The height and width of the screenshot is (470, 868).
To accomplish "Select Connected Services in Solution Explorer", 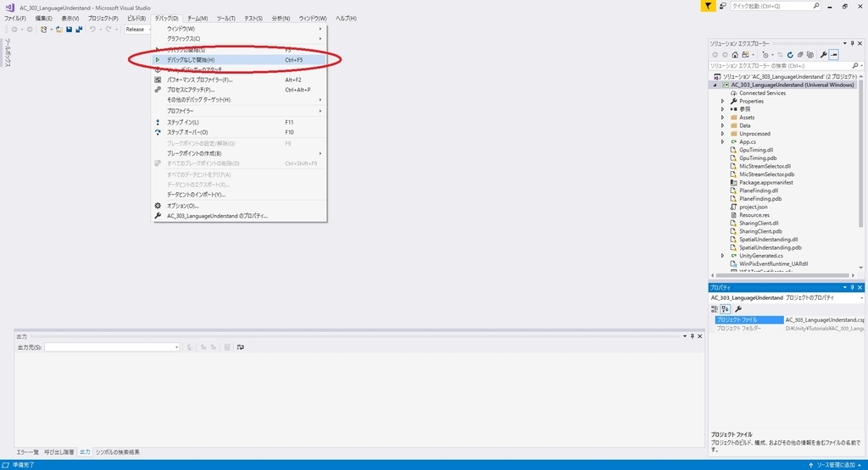I will (x=762, y=93).
